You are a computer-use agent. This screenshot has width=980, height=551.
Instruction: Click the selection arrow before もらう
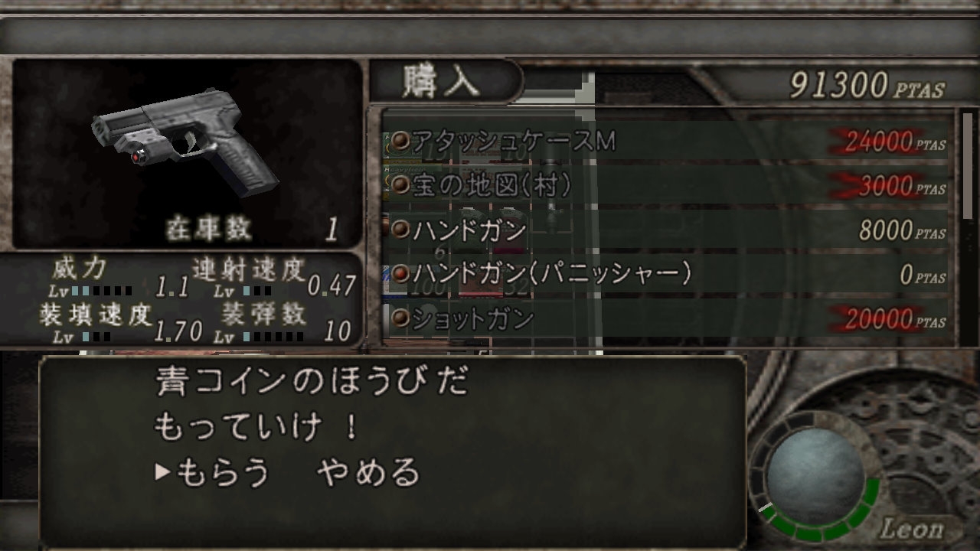point(162,472)
